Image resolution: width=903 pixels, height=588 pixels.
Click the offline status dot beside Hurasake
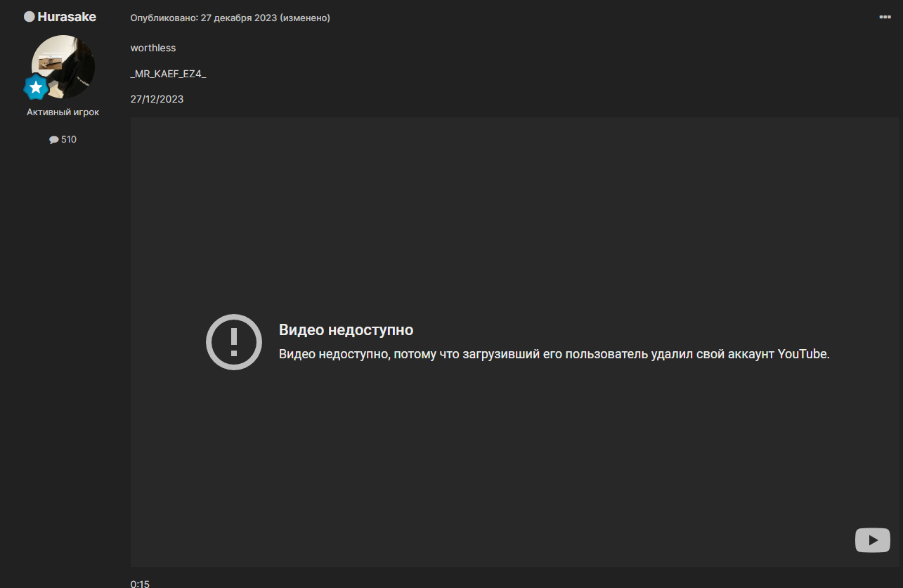29,16
